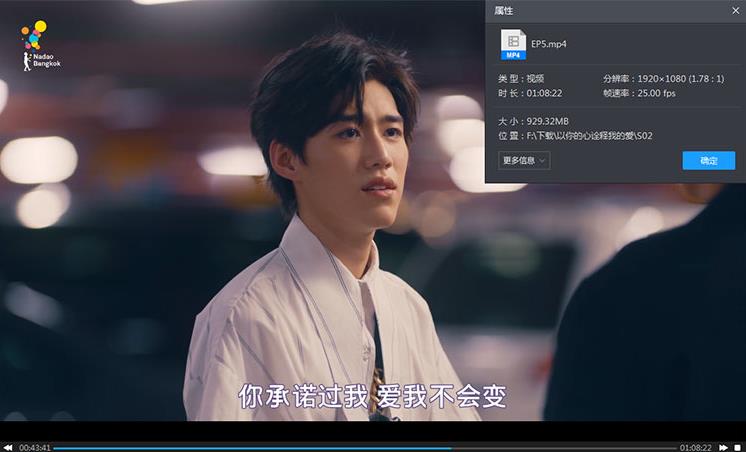Click the MP4 file type icon
The width and height of the screenshot is (746, 452).
(513, 44)
